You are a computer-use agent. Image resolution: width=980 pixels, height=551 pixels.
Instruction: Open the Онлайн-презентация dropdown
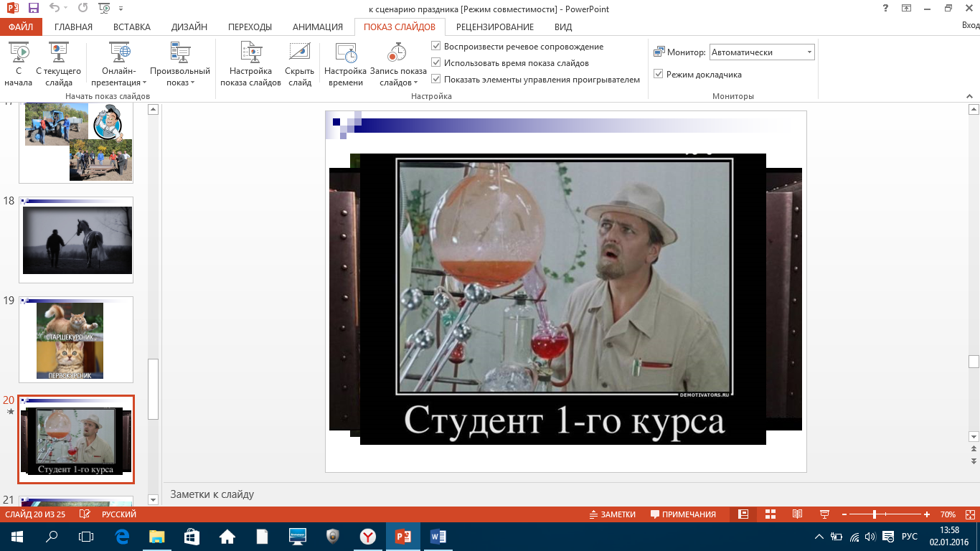120,65
